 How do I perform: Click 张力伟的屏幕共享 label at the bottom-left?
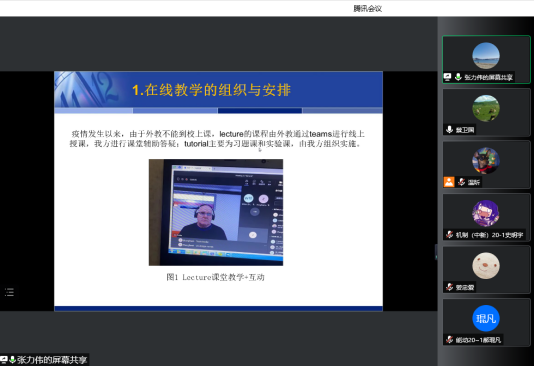(52, 360)
